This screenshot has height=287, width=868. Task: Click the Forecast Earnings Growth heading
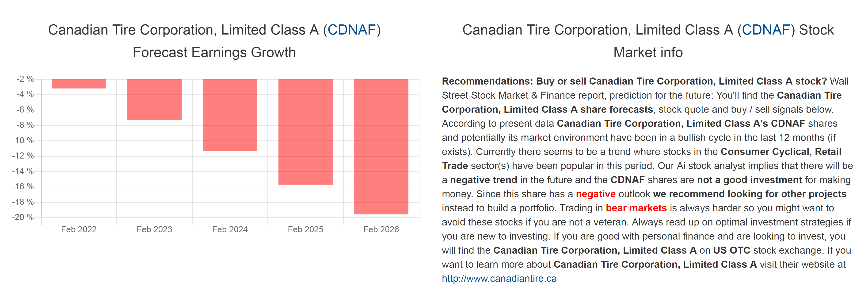[x=214, y=53]
